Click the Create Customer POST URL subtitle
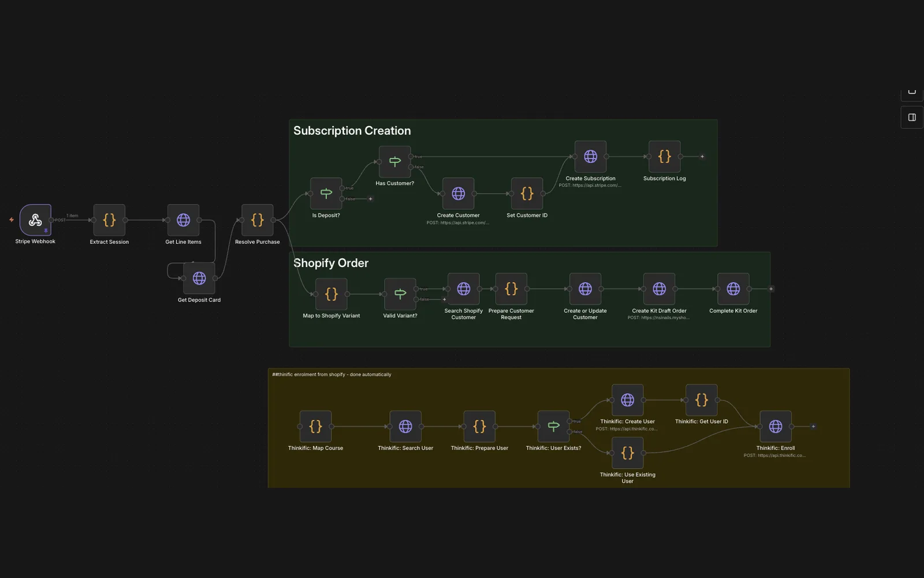 click(458, 223)
